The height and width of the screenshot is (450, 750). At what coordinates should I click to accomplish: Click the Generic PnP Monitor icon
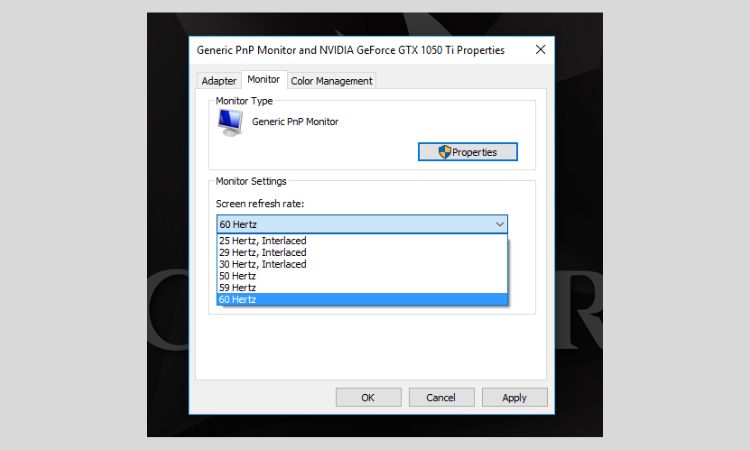(230, 122)
